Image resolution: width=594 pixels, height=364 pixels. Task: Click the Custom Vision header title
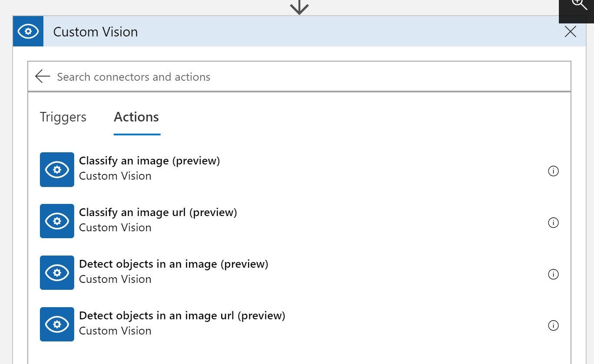(x=95, y=32)
